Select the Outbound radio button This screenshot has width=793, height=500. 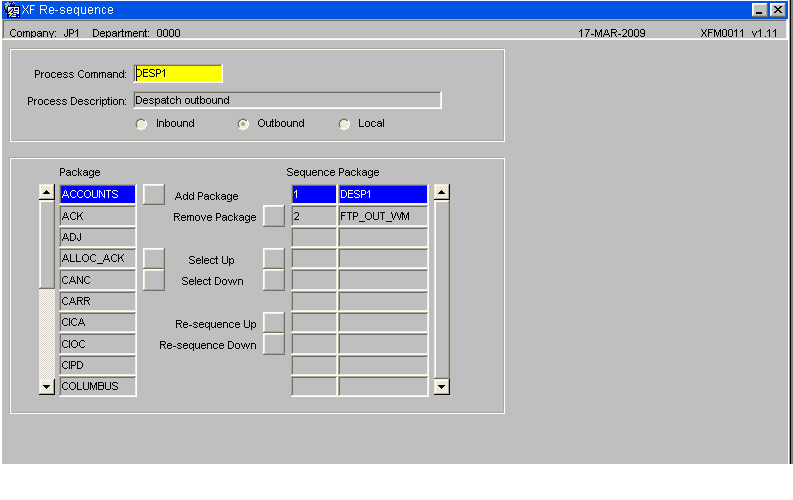tap(243, 124)
